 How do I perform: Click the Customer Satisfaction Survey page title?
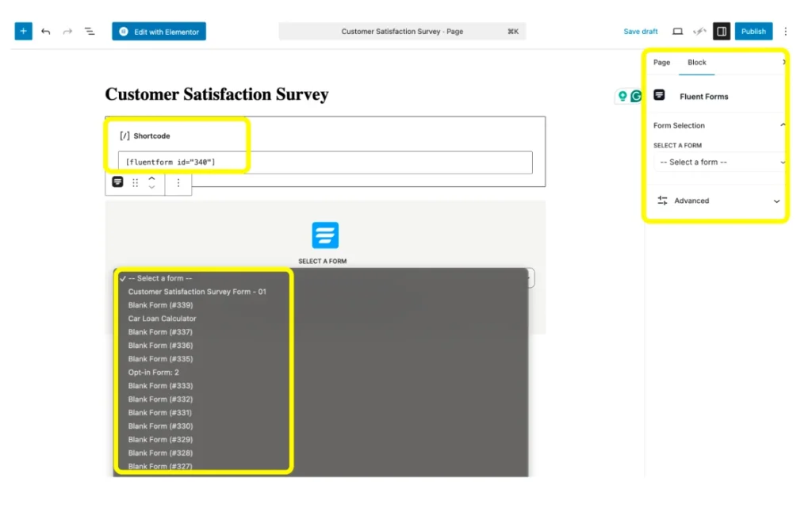(x=217, y=94)
